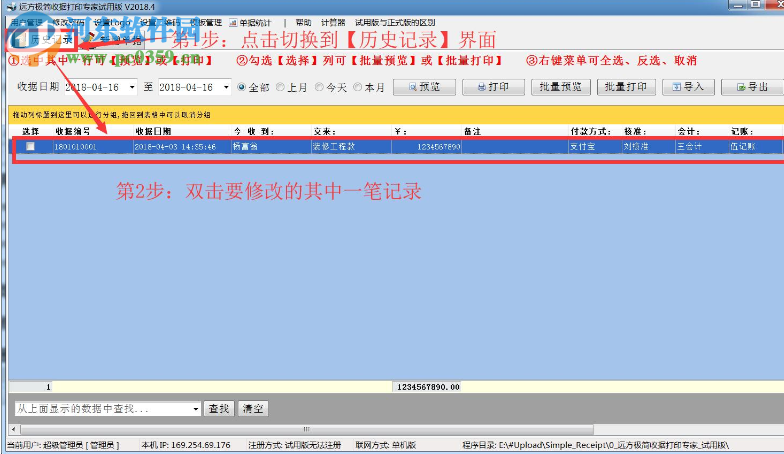Select amount cell 1234567890 in the row
784x454 pixels.
point(426,146)
